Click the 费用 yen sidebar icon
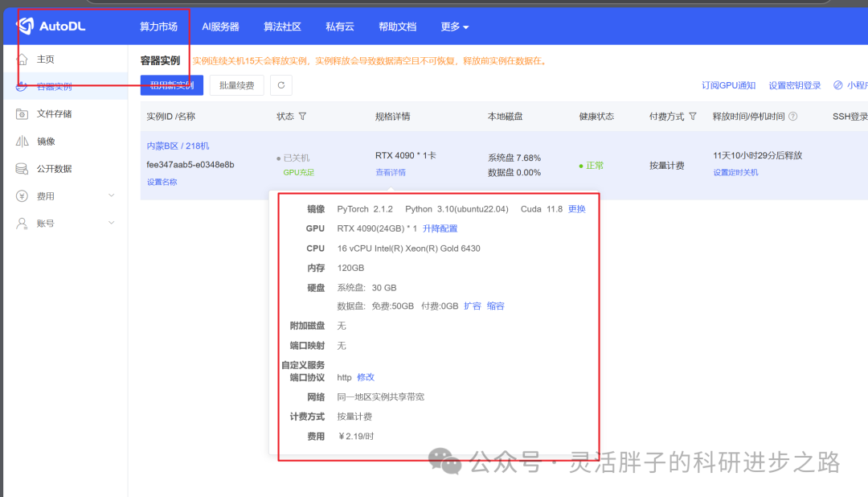This screenshot has width=868, height=497. tap(22, 196)
